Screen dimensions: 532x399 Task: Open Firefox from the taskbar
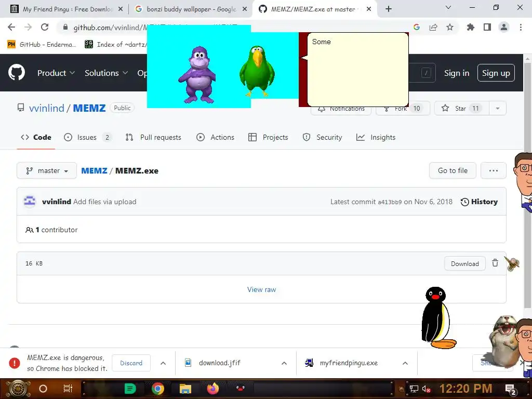(x=212, y=389)
